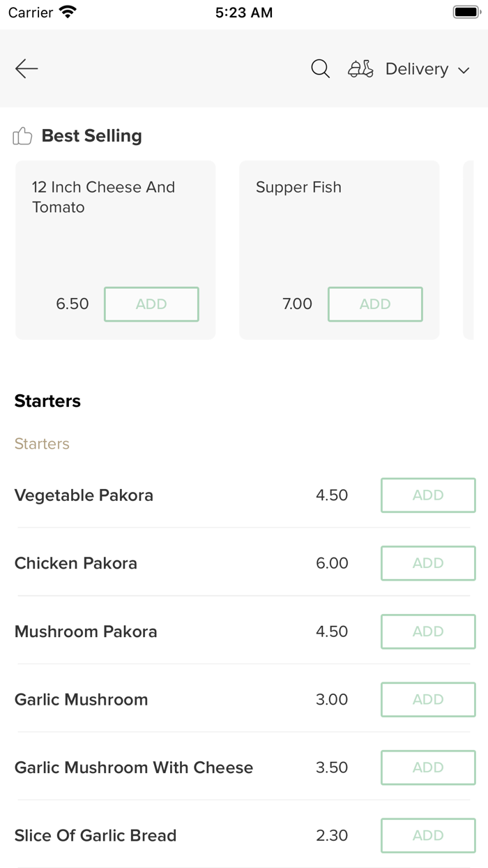Add 12 Inch Cheese And Tomato

point(151,304)
